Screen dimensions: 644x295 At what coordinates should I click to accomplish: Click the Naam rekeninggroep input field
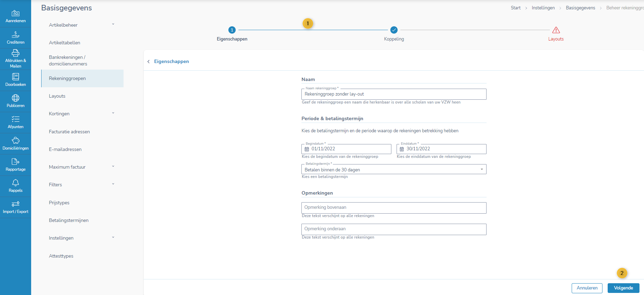(394, 94)
